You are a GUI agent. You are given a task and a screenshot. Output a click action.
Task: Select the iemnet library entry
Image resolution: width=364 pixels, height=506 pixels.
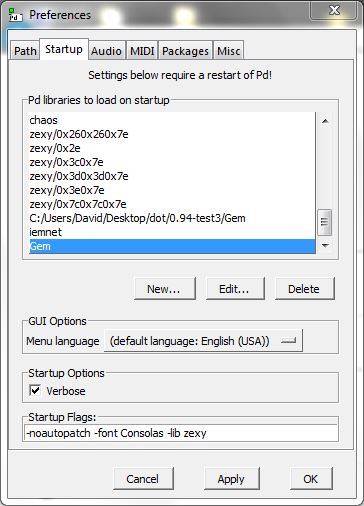tap(172, 232)
